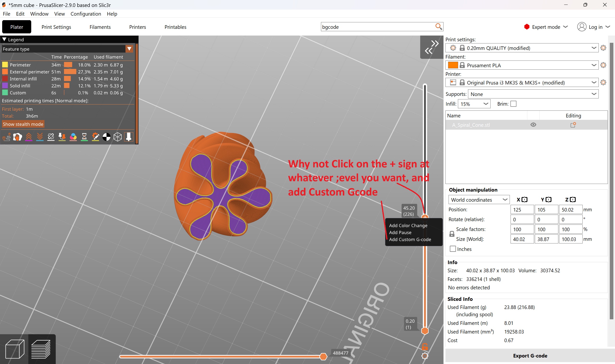Screen dimensions: 615x364
Task: Click the search magnifier icon
Action: 439,26
